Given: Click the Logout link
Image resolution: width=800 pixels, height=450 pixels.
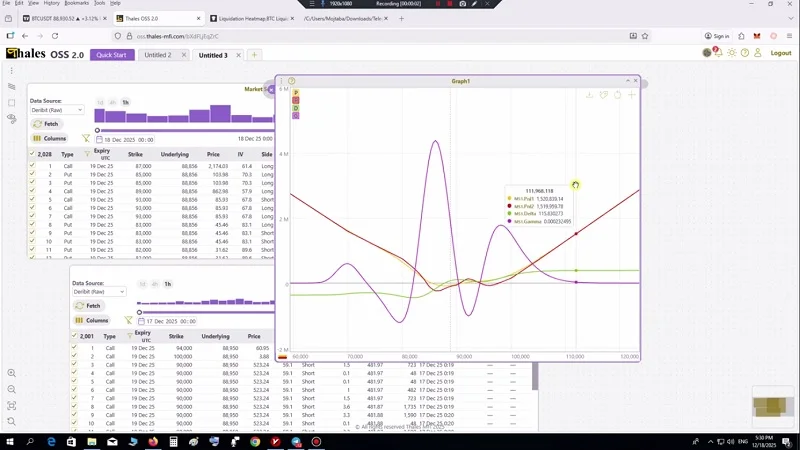Looking at the screenshot, I should 781,53.
